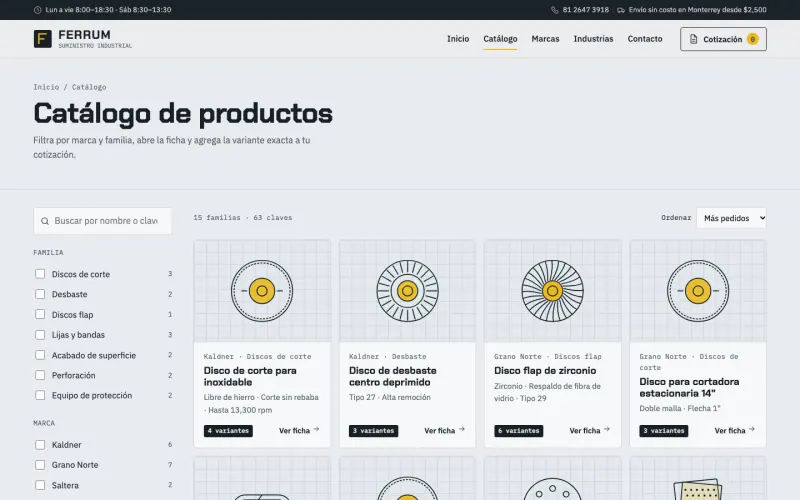Open the Contacto nav item

coord(645,39)
